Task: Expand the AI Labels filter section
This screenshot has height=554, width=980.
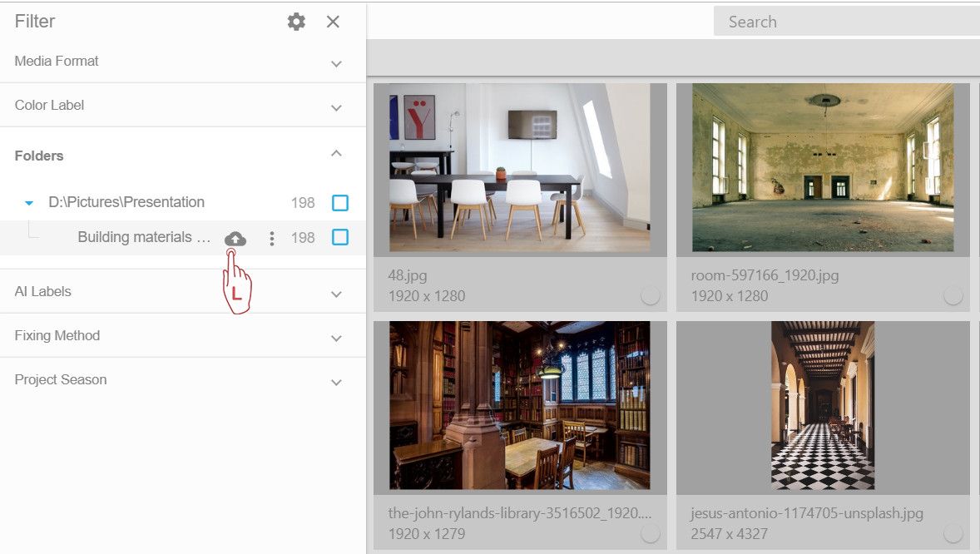Action: [336, 294]
